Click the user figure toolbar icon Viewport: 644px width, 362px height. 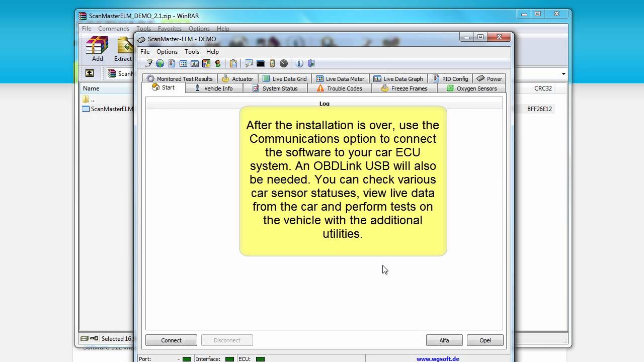tap(218, 63)
